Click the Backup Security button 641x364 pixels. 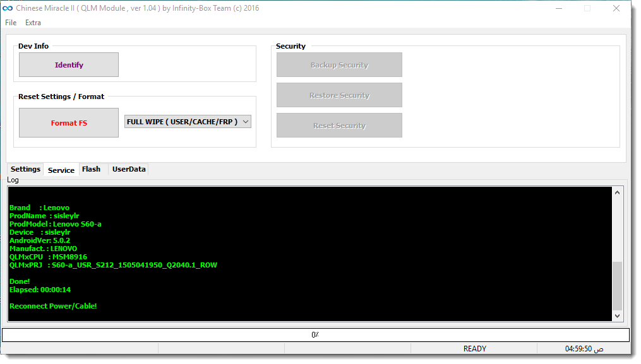(339, 64)
